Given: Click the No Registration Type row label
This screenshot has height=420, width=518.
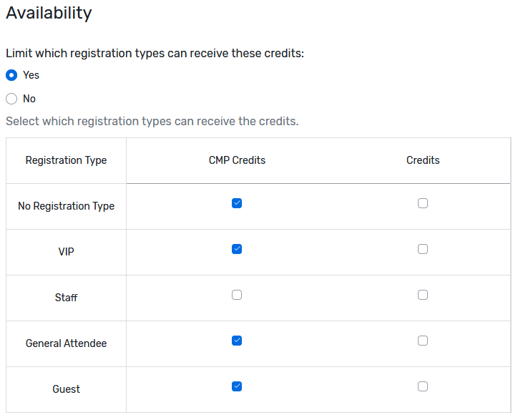Looking at the screenshot, I should coord(66,206).
